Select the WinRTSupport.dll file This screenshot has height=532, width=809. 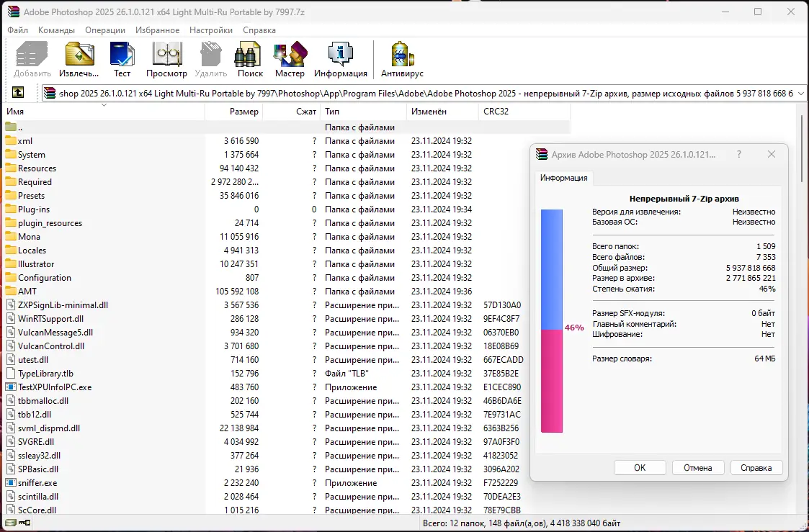287,319
